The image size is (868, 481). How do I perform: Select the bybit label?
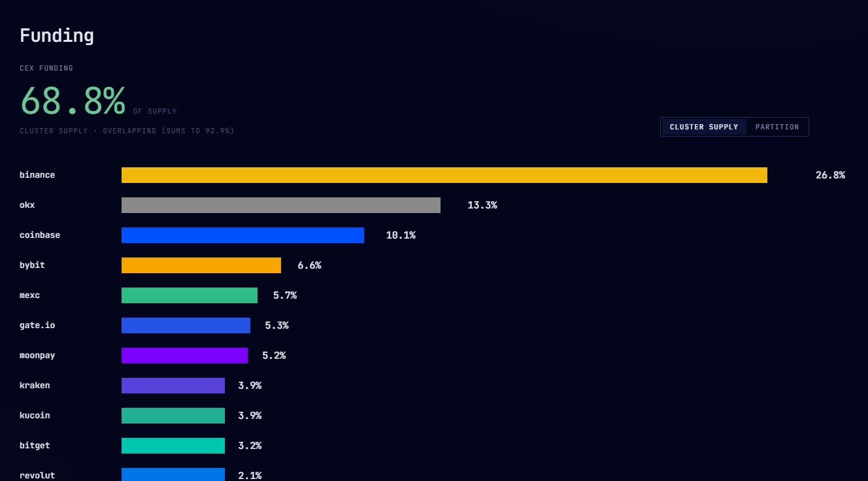(x=32, y=265)
